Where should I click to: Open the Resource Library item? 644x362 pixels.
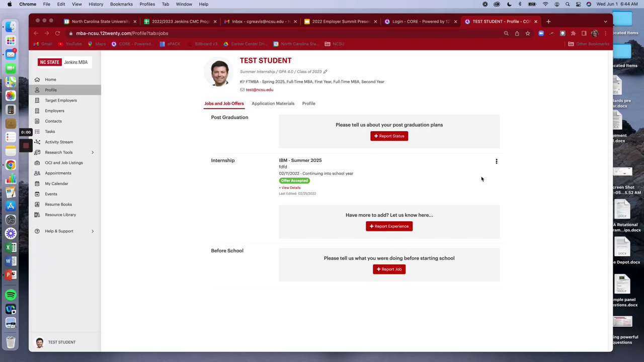pyautogui.click(x=60, y=215)
